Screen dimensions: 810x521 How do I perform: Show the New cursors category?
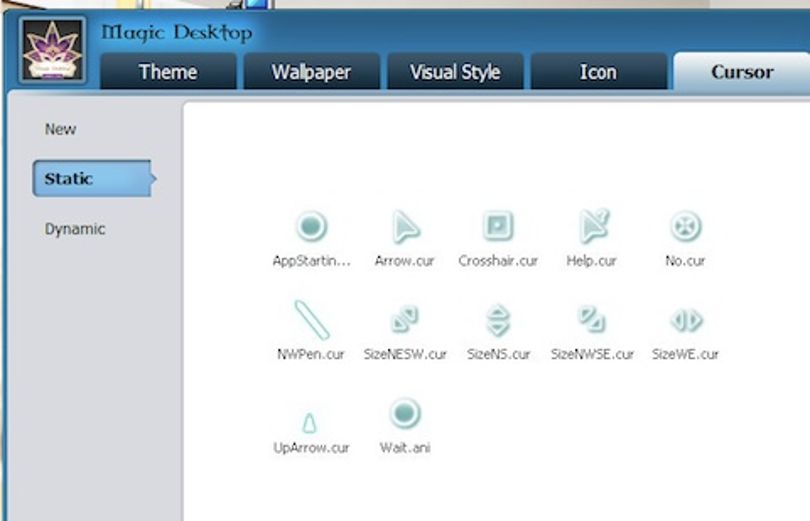[60, 129]
